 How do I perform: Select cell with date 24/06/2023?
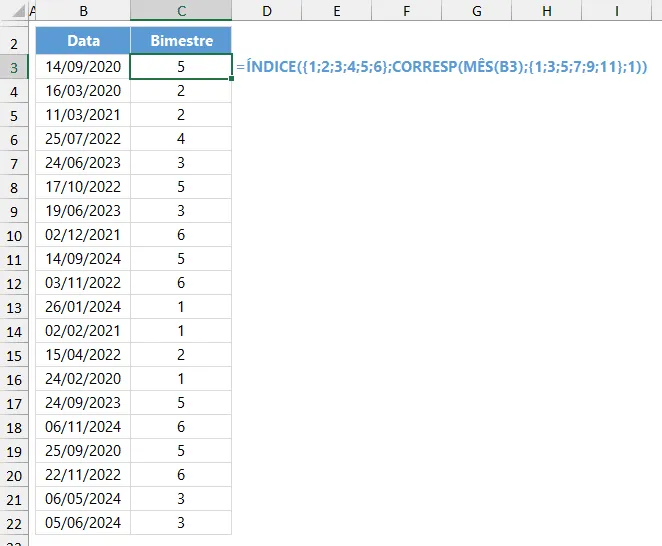point(83,163)
